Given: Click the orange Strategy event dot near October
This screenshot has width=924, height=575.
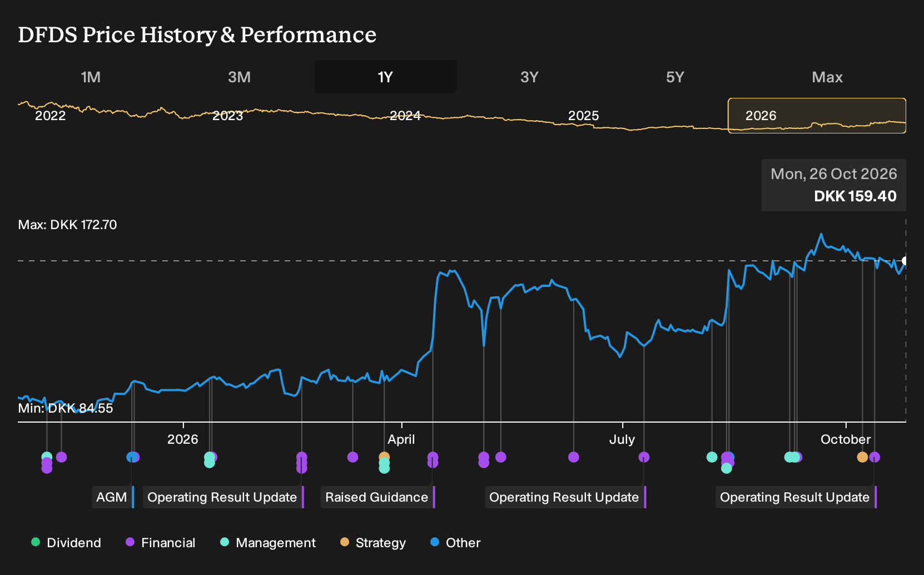Looking at the screenshot, I should coord(862,457).
